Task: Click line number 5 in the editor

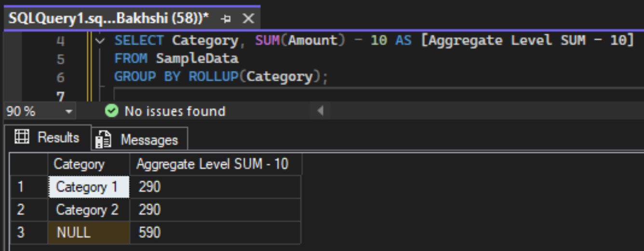Action: 60,59
